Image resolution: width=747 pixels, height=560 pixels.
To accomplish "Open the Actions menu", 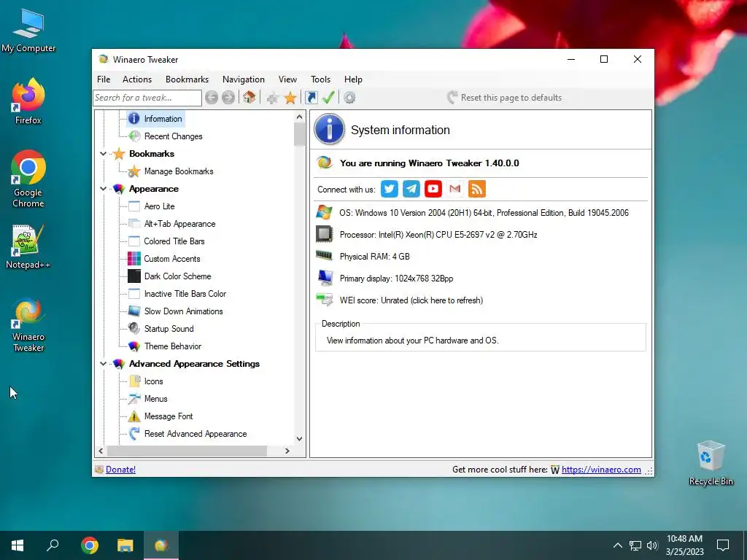I will click(x=136, y=79).
